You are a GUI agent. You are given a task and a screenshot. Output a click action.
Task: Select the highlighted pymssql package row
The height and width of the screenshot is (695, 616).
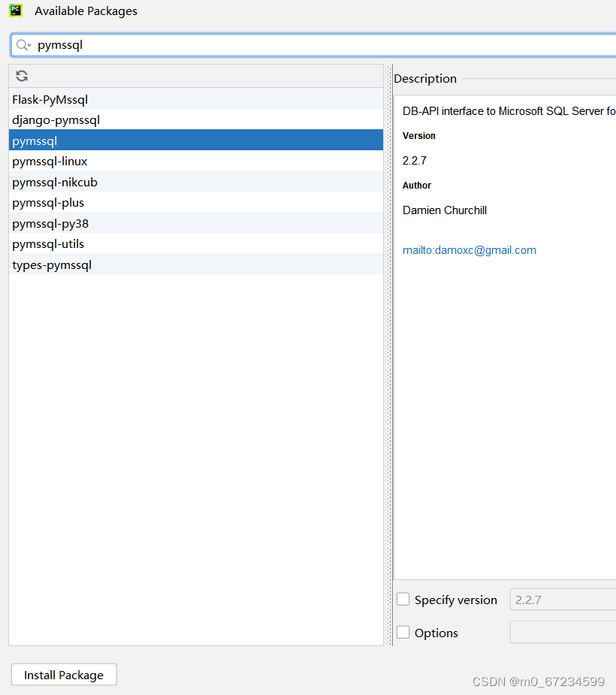pos(196,140)
